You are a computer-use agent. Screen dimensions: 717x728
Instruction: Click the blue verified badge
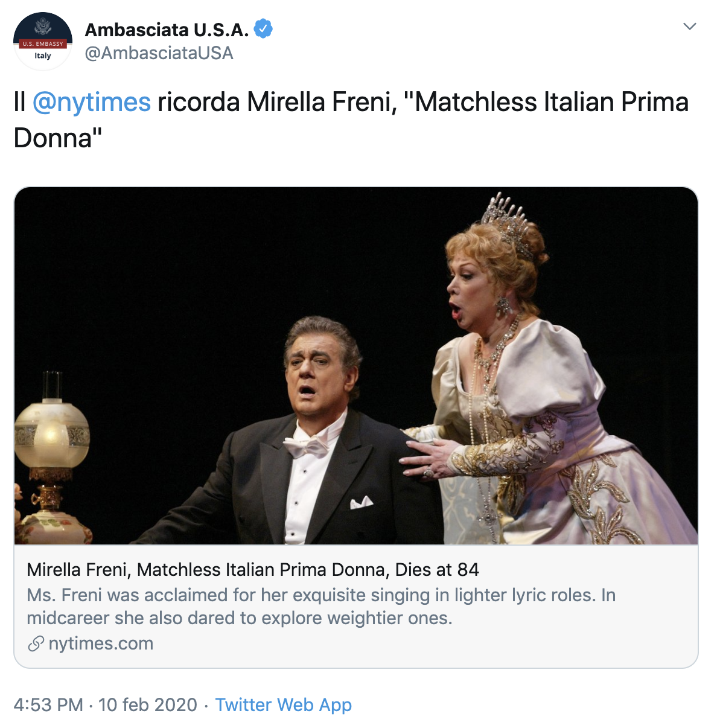263,29
